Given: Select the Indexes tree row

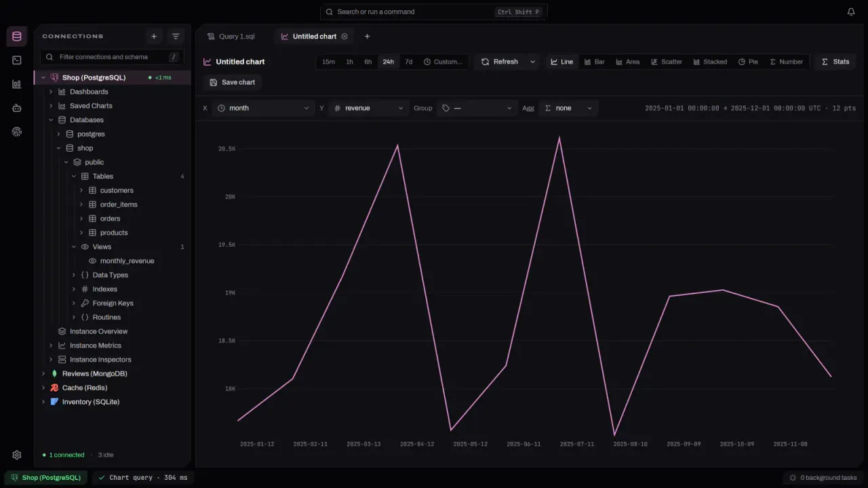Looking at the screenshot, I should pyautogui.click(x=113, y=289).
